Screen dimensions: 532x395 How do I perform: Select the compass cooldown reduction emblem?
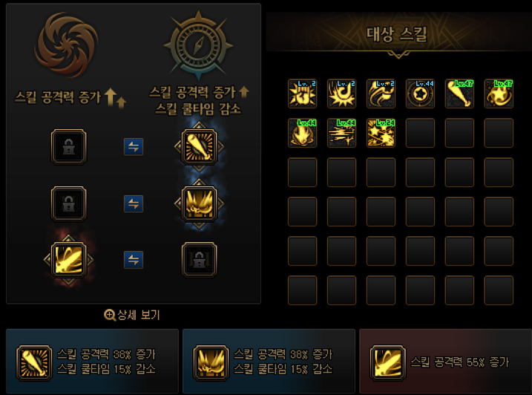pyautogui.click(x=199, y=45)
